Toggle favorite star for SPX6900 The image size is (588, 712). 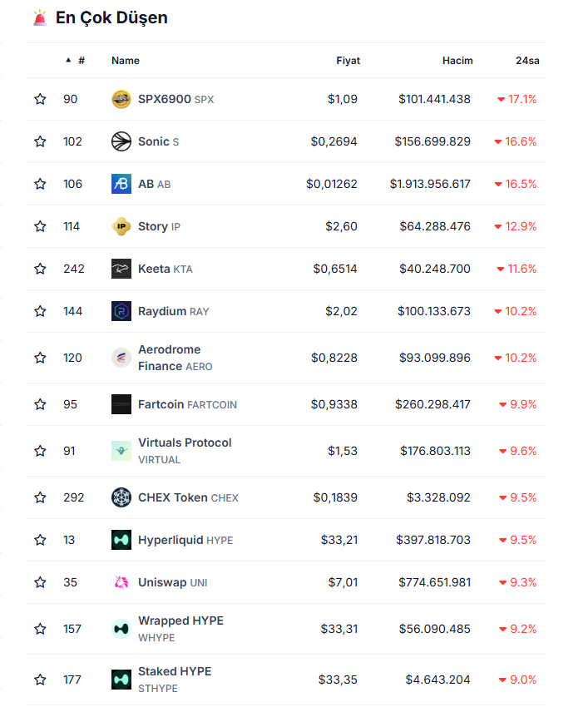[x=40, y=99]
